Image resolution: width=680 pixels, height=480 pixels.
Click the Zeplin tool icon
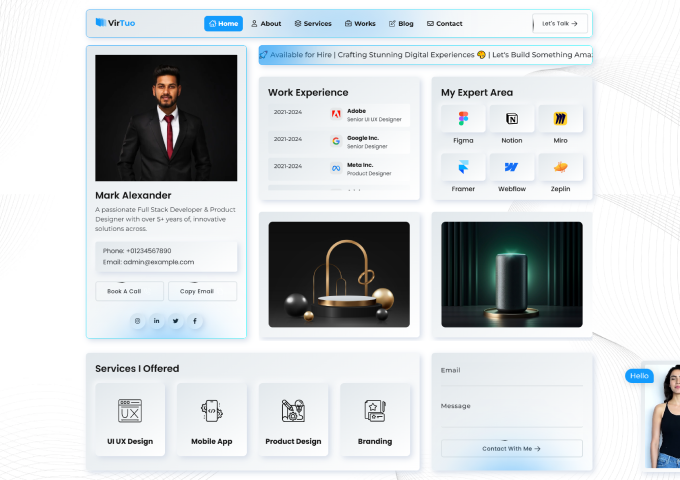560,167
